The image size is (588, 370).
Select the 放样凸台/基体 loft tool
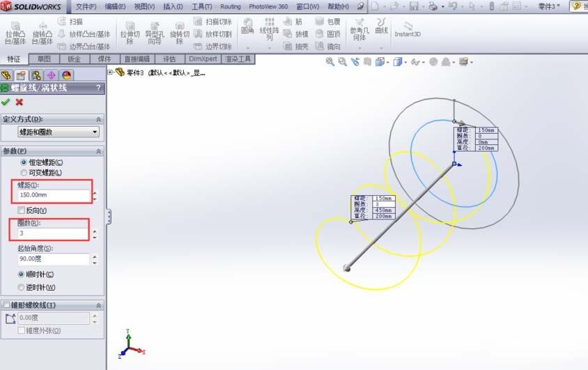coord(84,34)
